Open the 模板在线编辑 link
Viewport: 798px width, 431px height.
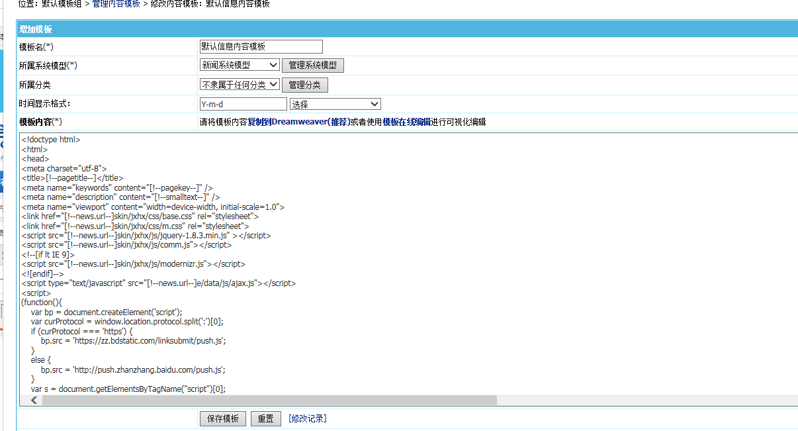point(407,122)
